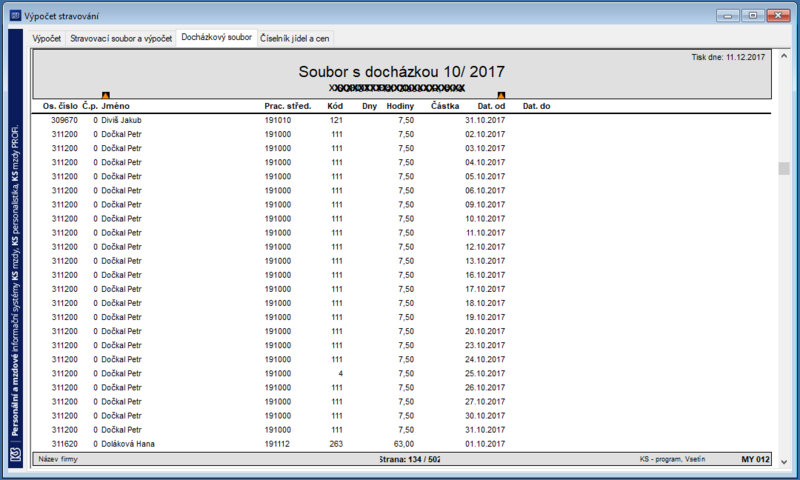This screenshot has width=800, height=480.
Task: Click the Os. číslo column header
Action: 60,106
